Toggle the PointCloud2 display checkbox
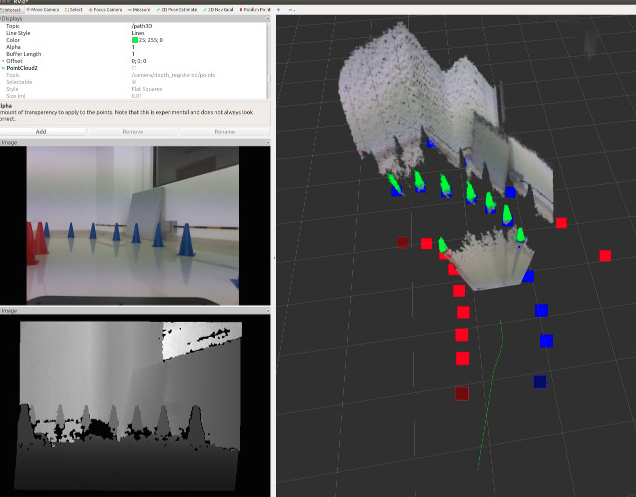Screen dimensions: 636x497 point(134,68)
